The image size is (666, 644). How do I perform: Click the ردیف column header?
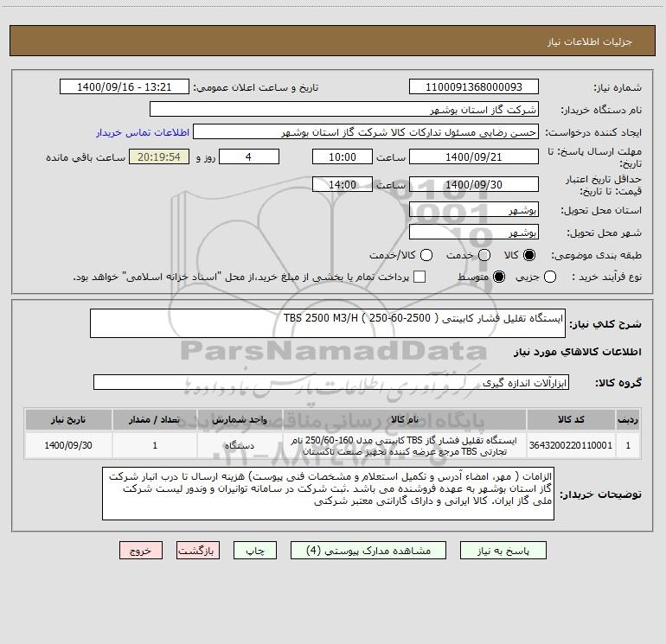click(x=628, y=419)
